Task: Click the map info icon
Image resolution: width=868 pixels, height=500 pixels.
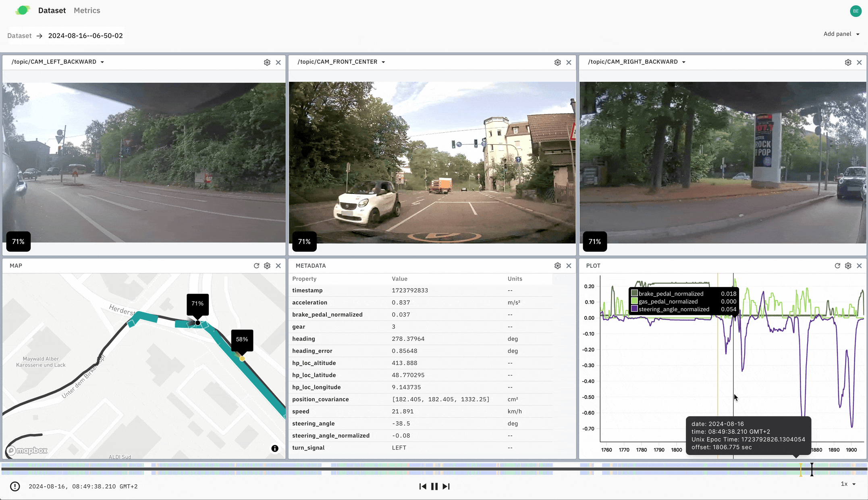Action: 275,448
